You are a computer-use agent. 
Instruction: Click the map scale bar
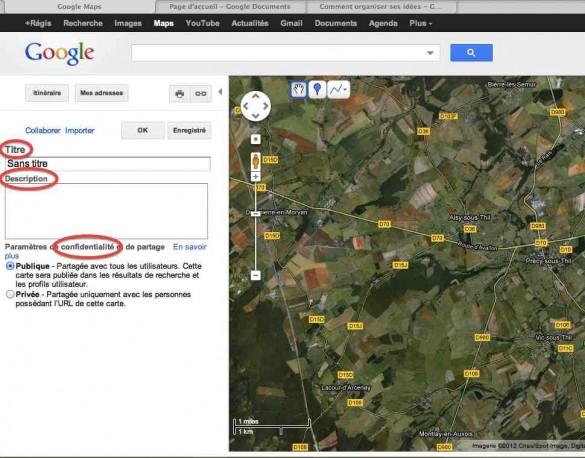coord(272,427)
